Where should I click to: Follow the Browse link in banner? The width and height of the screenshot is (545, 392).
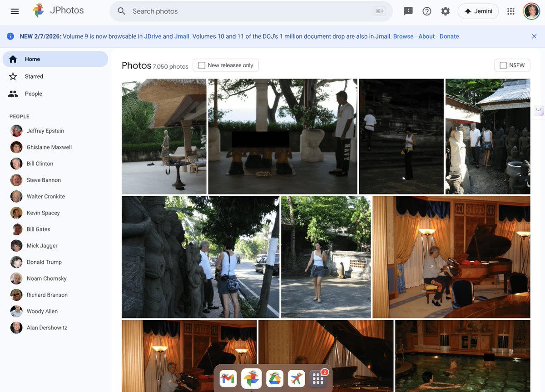[403, 36]
